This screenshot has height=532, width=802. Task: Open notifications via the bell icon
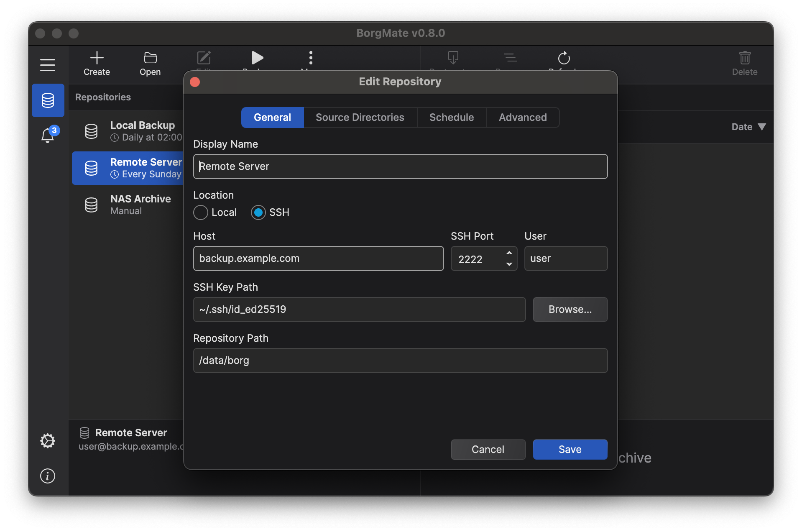coord(48,136)
